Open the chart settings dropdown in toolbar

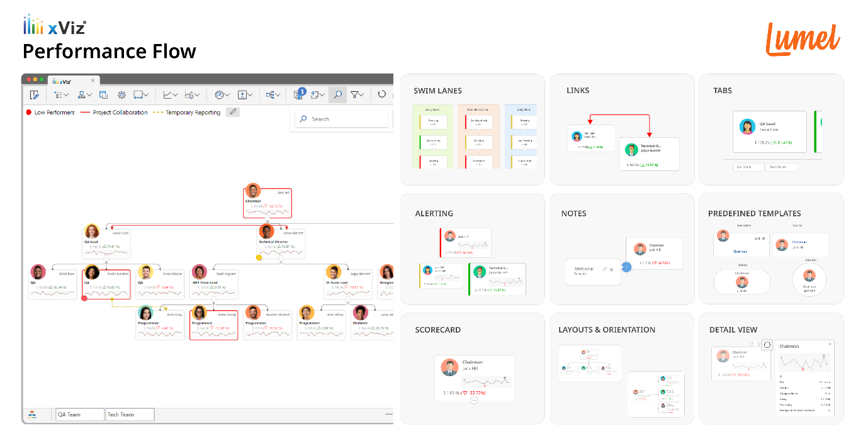click(192, 94)
